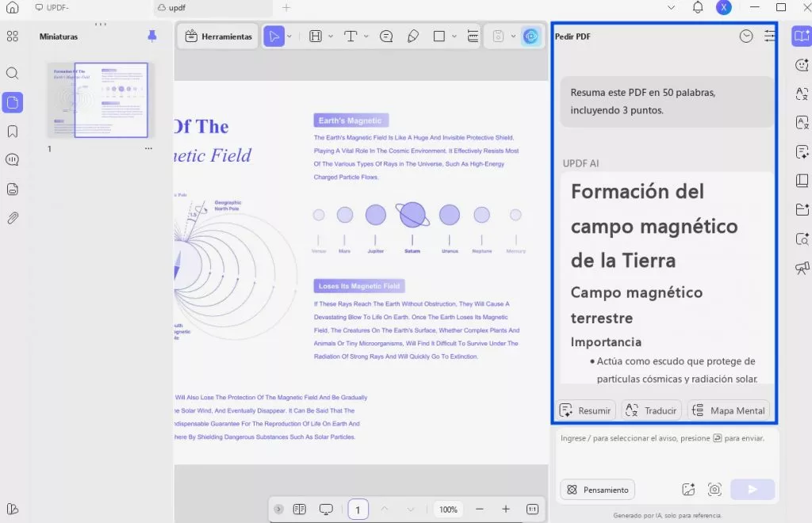Select the Text (T) tool
Screen dimensions: 812x523
point(350,36)
